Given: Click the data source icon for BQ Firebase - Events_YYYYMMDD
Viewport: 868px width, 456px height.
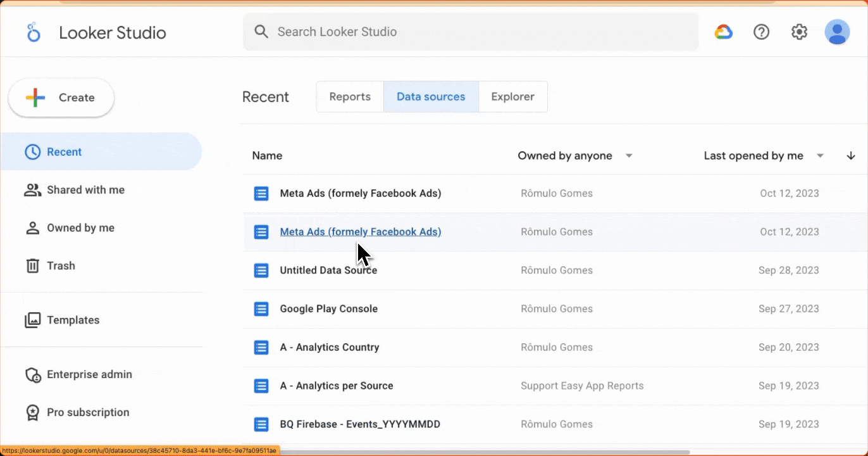Looking at the screenshot, I should coord(261,424).
